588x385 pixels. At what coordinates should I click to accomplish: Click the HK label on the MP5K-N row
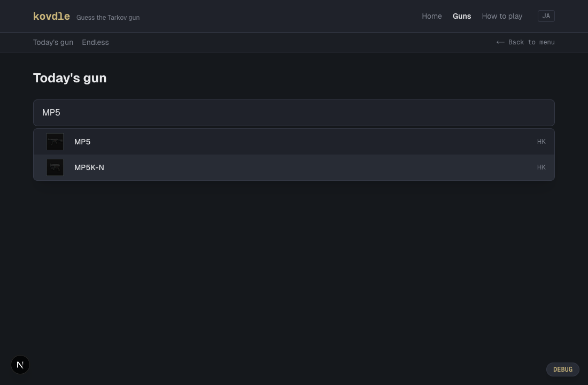tap(541, 167)
